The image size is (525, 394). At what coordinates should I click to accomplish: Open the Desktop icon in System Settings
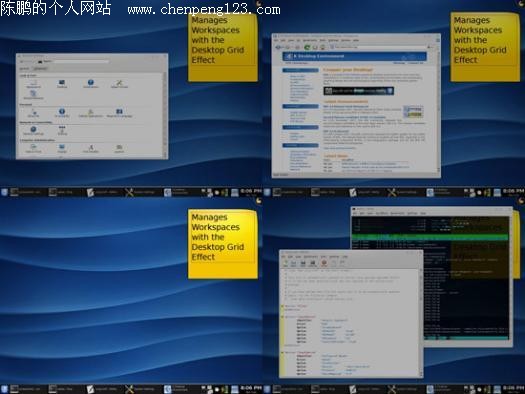[x=62, y=84]
